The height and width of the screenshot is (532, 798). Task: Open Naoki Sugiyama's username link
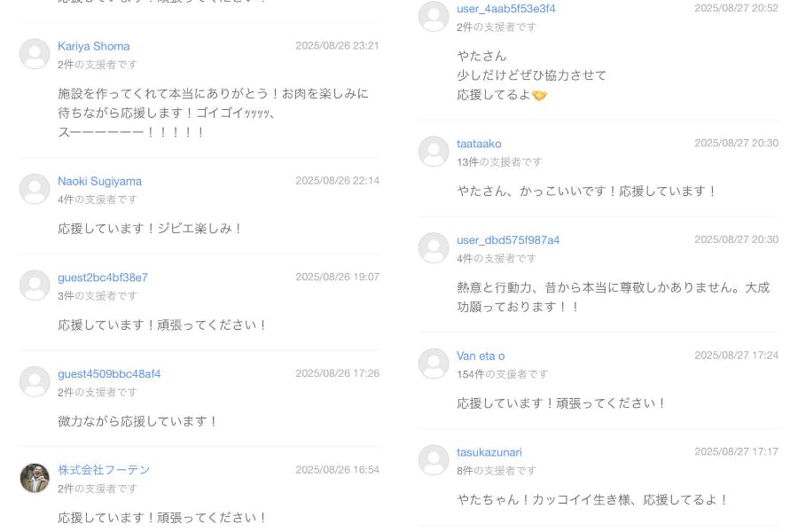99,181
